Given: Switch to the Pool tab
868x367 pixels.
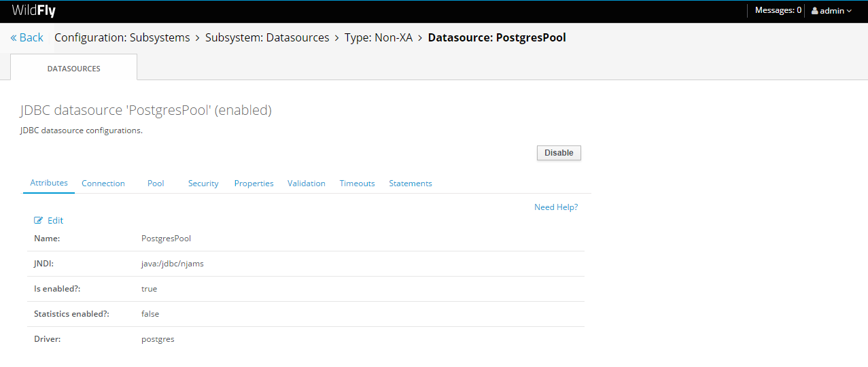Looking at the screenshot, I should pos(156,183).
